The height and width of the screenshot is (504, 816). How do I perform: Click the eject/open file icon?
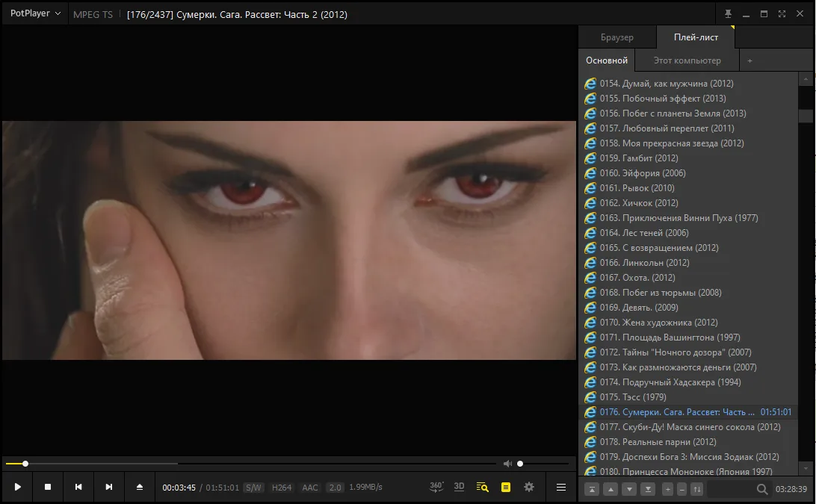click(140, 488)
